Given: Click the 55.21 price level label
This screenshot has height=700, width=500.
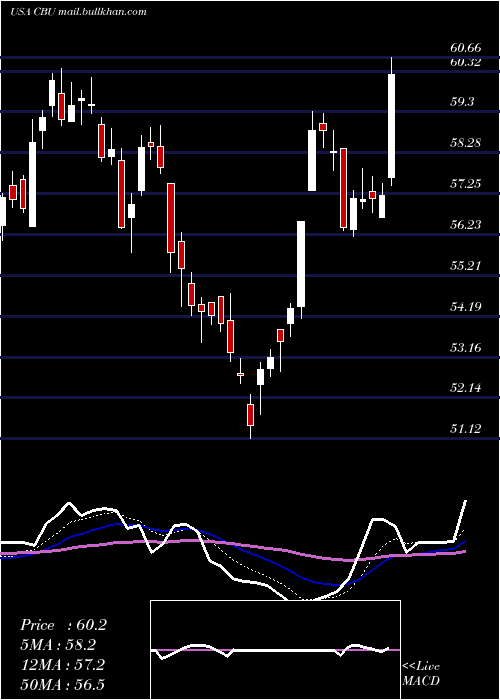Looking at the screenshot, I should click(x=466, y=266).
